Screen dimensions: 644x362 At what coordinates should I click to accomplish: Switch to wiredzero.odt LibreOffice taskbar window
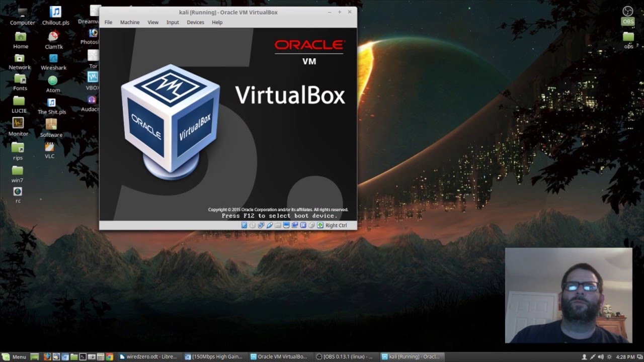pos(148,357)
